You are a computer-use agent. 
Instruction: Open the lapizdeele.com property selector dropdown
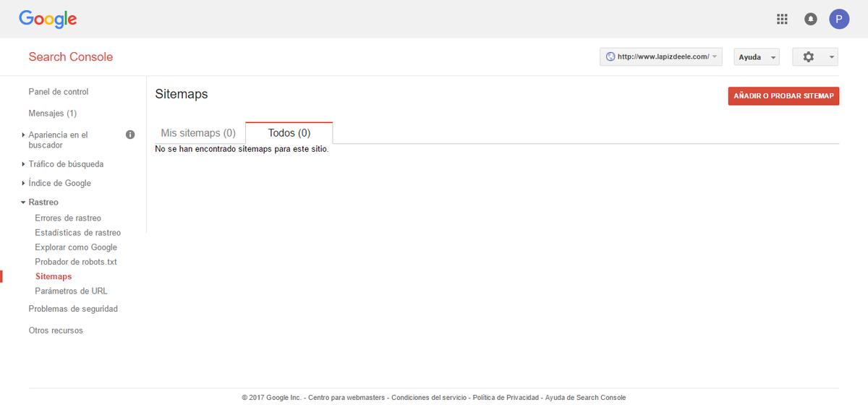[x=660, y=57]
